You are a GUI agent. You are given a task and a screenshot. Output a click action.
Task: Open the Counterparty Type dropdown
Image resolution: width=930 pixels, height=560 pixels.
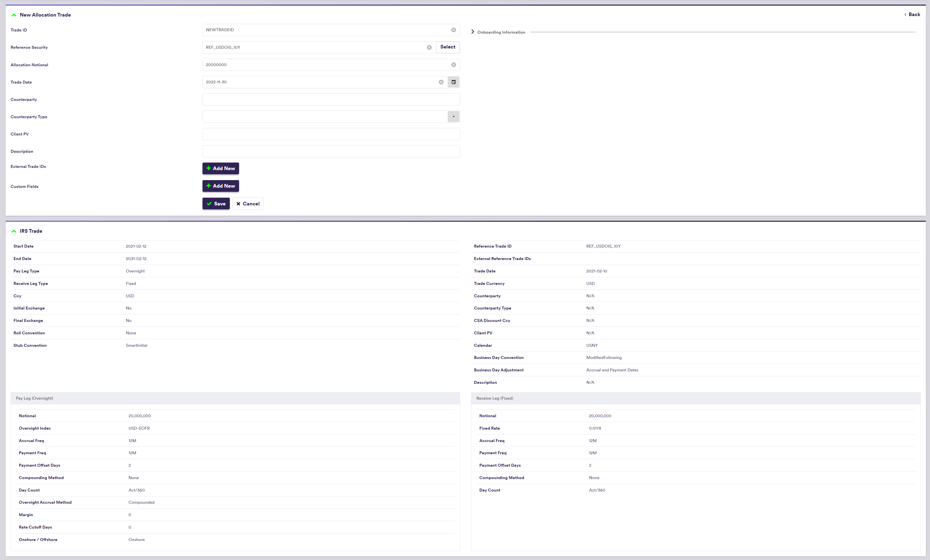453,117
